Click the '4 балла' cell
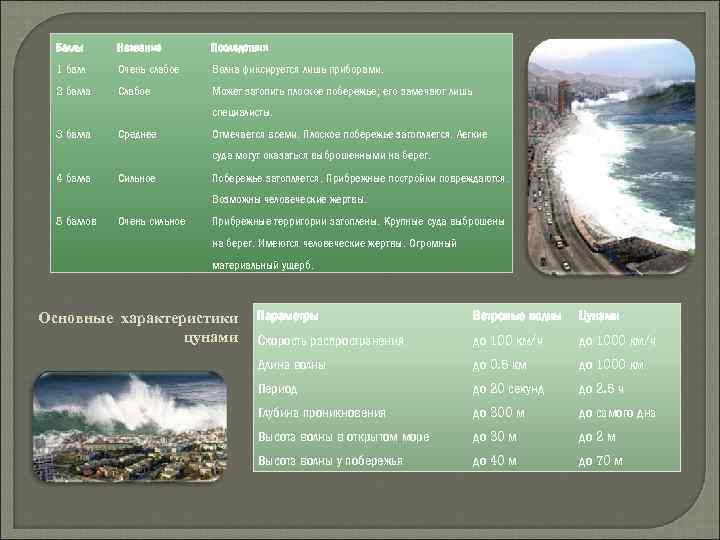 (x=73, y=178)
